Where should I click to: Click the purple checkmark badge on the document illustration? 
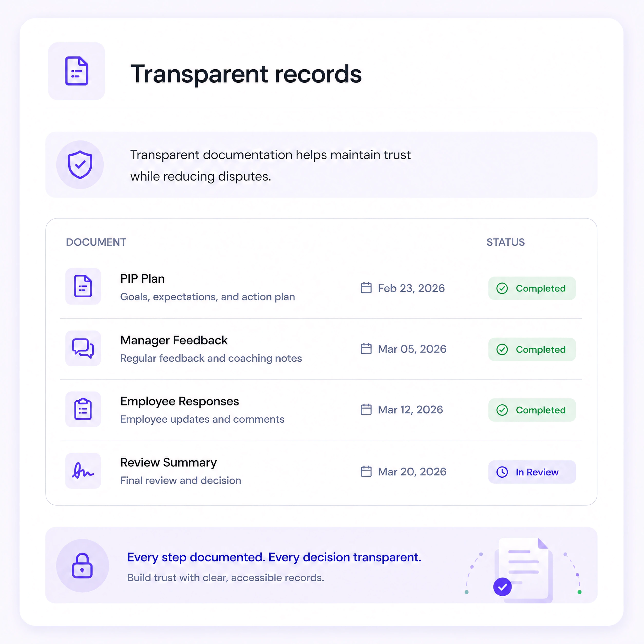(502, 587)
